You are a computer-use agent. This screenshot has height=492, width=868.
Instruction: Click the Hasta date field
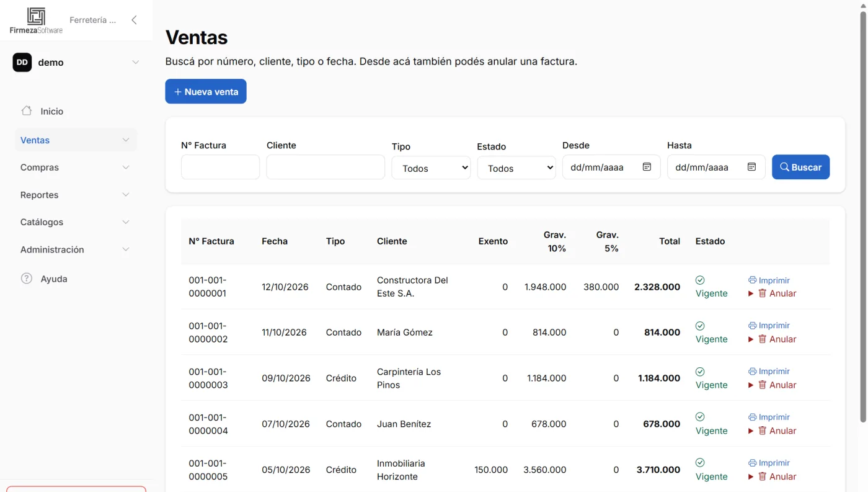[x=716, y=167]
